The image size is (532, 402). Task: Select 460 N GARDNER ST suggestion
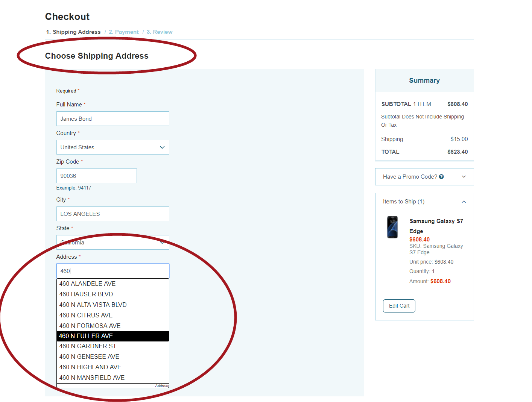tap(112, 346)
